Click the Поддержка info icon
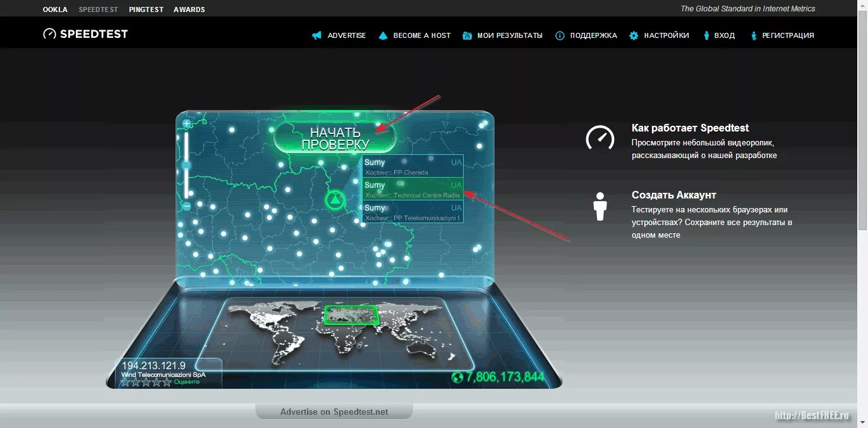The width and height of the screenshot is (868, 428). tap(560, 35)
